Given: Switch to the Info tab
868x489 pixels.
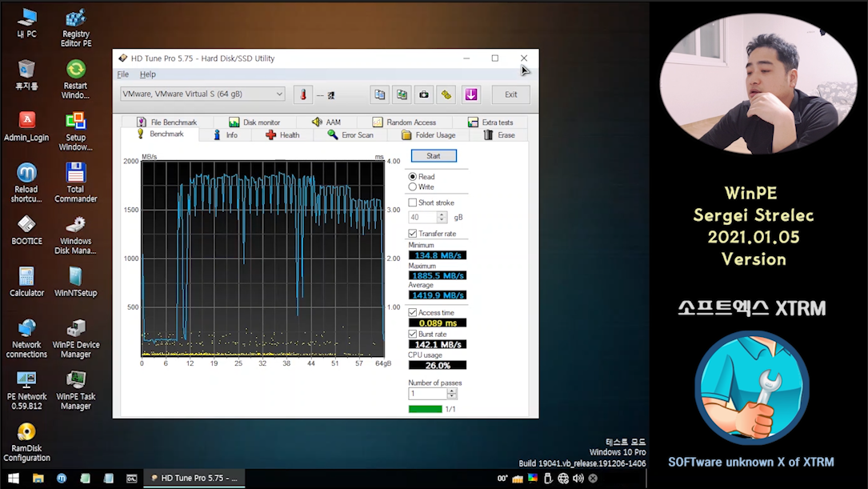Looking at the screenshot, I should 226,135.
